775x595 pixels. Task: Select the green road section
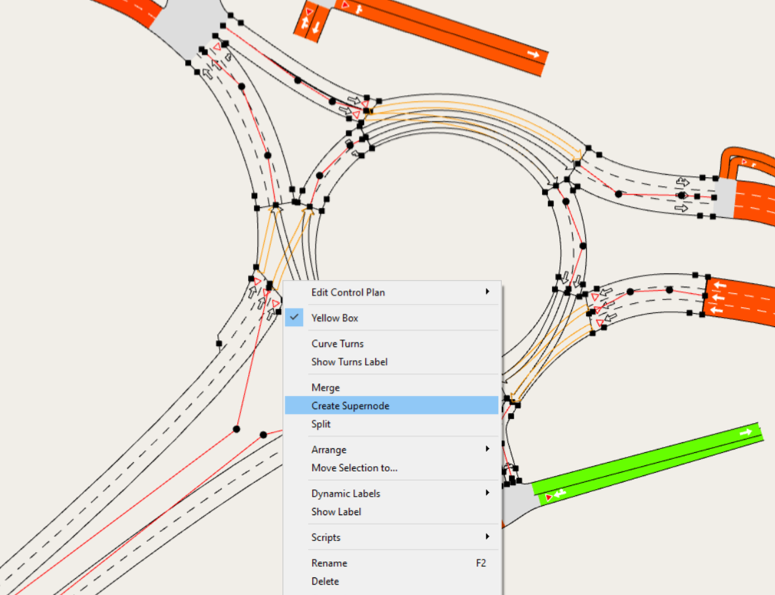pyautogui.click(x=647, y=464)
